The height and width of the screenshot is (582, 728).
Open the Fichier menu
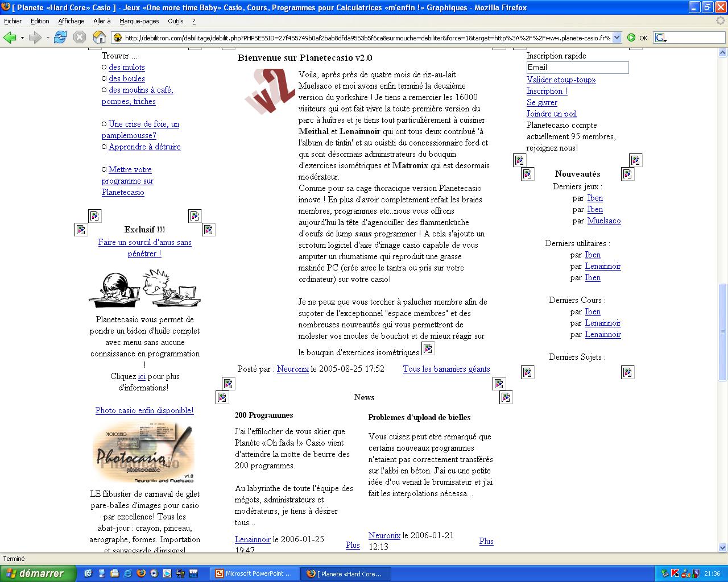[x=13, y=21]
